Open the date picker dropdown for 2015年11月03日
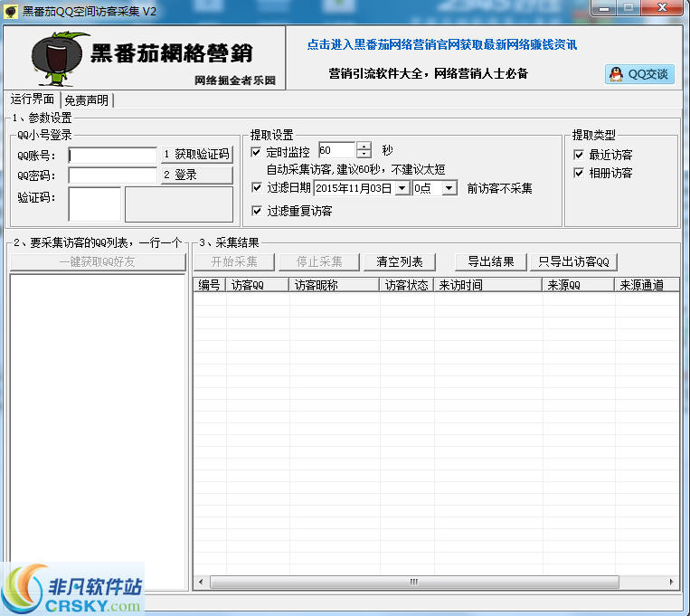 (402, 188)
